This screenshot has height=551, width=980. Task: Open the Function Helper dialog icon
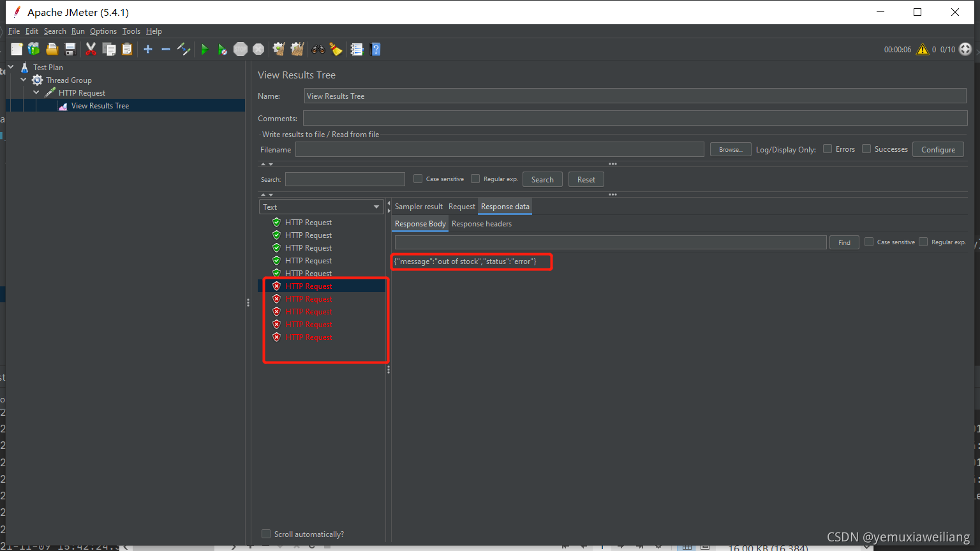click(357, 49)
